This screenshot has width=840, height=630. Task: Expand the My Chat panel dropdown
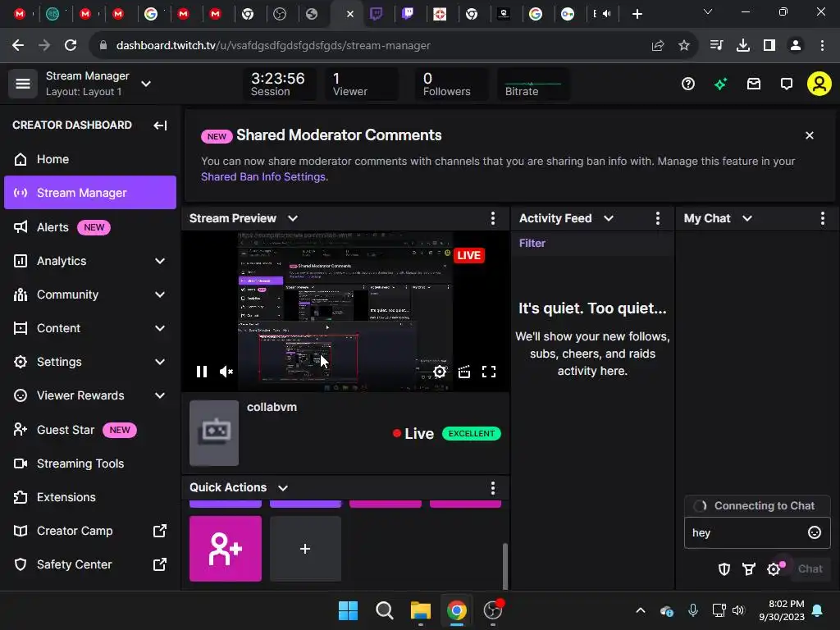[747, 218]
